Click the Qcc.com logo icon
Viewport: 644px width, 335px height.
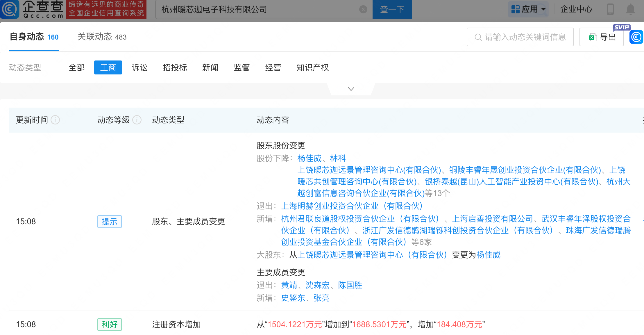(x=10, y=9)
